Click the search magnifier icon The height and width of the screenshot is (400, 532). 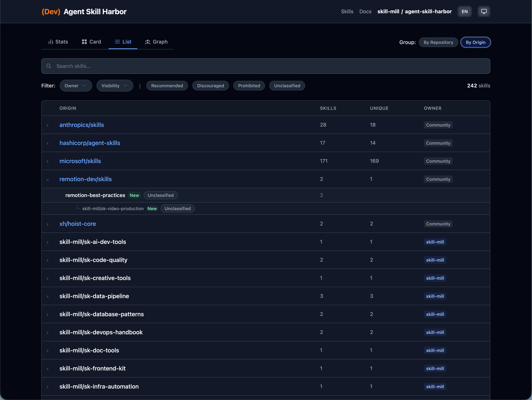click(x=49, y=66)
